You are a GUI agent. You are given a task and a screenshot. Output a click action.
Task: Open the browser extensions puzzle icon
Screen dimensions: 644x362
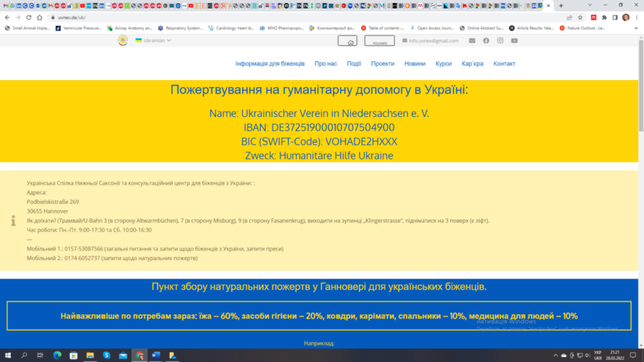604,18
